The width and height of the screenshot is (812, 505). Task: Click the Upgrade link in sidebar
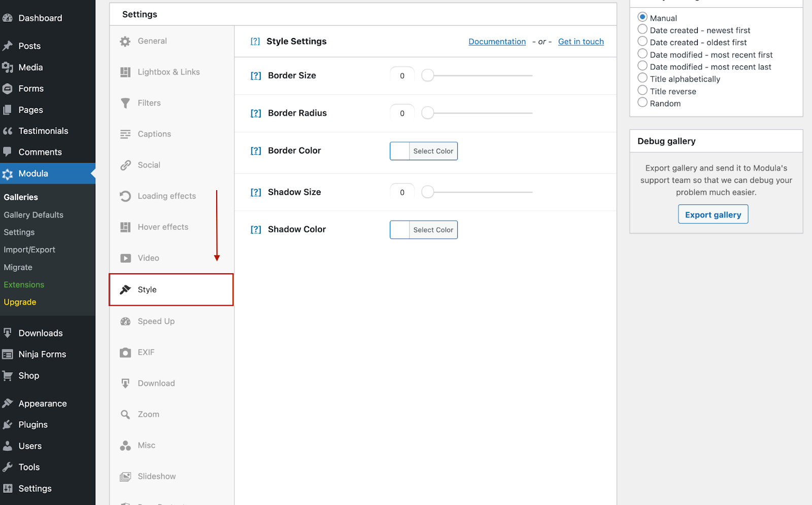pyautogui.click(x=20, y=302)
